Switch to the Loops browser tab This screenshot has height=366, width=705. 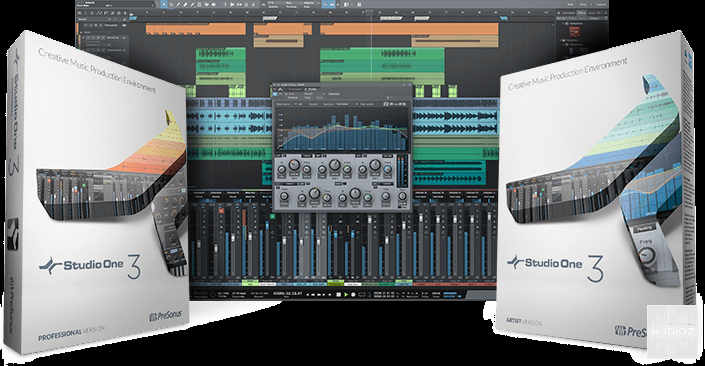coord(592,13)
